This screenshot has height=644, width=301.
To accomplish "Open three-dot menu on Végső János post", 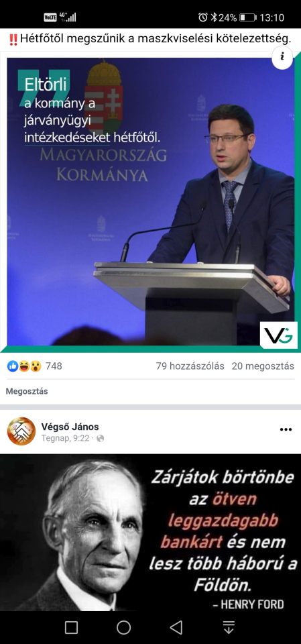I will click(x=286, y=429).
